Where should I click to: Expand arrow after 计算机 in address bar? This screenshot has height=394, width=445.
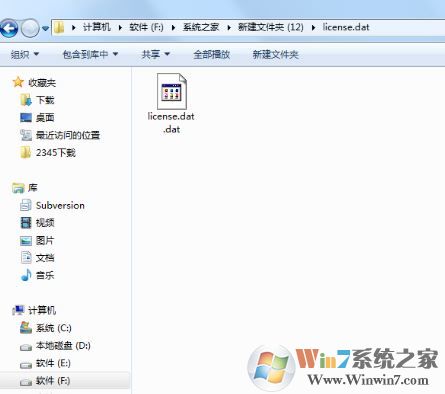click(x=120, y=28)
